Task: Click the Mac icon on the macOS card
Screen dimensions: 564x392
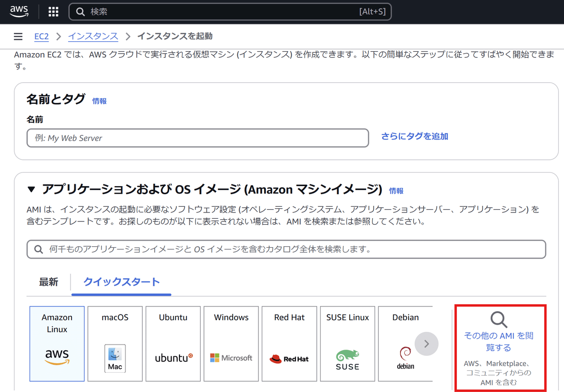Action: [x=115, y=358]
